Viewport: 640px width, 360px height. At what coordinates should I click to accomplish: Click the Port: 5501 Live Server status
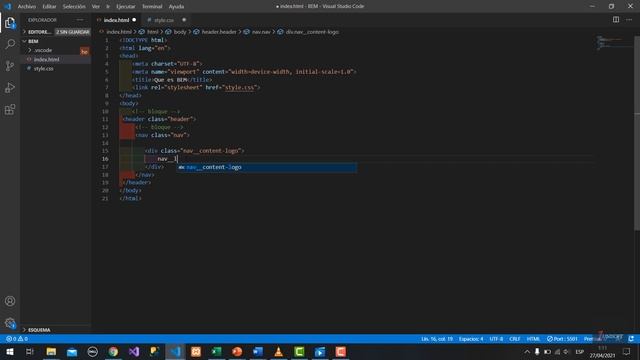point(562,339)
